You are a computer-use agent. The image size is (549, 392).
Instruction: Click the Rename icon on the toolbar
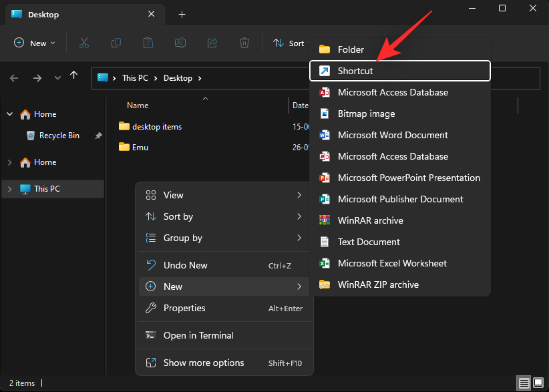[180, 42]
